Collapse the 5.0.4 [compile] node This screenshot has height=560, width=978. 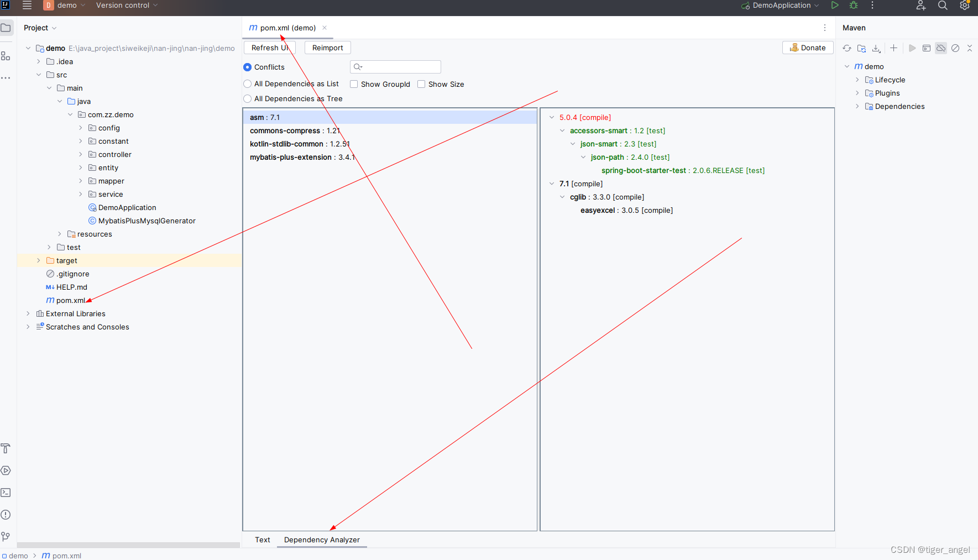tap(552, 117)
